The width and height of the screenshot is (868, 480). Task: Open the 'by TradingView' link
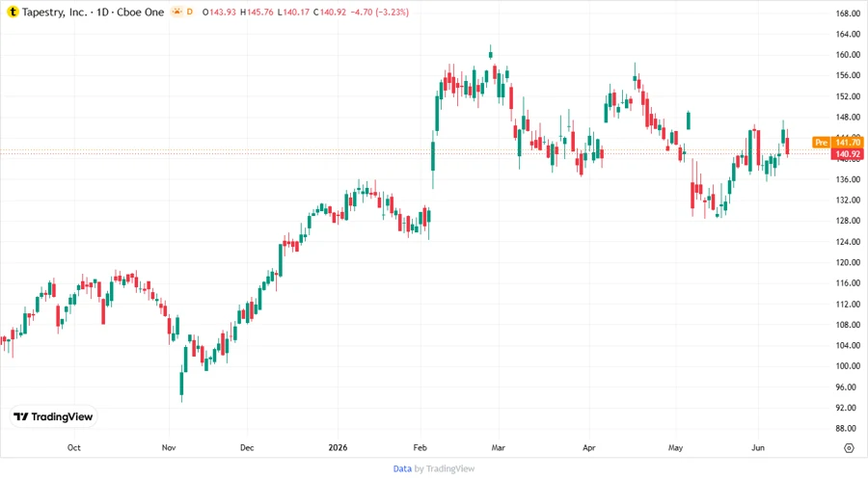[x=445, y=469]
